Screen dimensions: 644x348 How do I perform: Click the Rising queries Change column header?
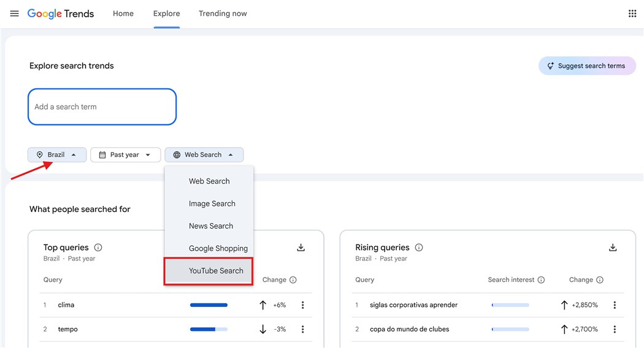point(581,280)
